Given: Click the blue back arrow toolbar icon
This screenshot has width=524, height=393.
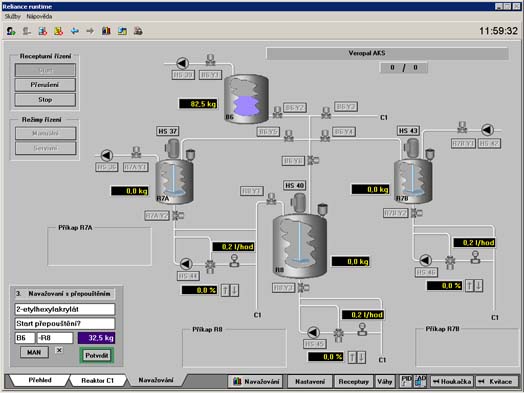Looking at the screenshot, I should (x=75, y=31).
